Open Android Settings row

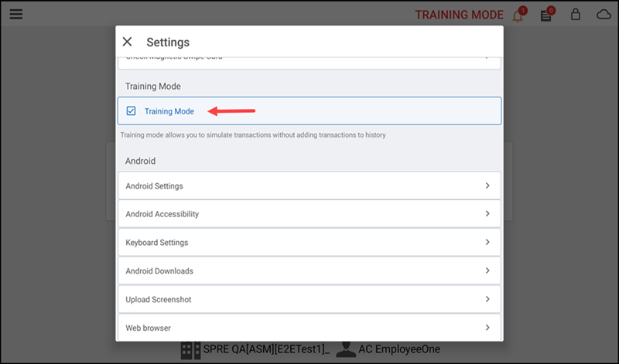pos(309,185)
